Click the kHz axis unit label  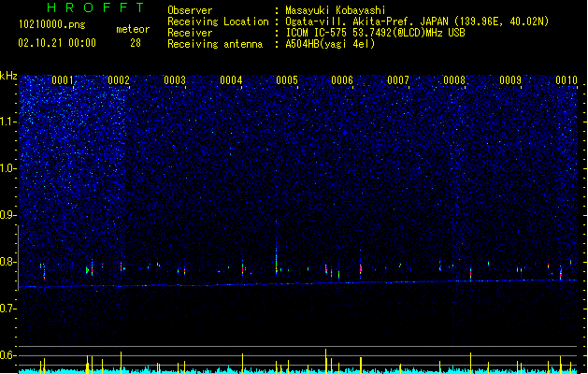click(x=8, y=76)
